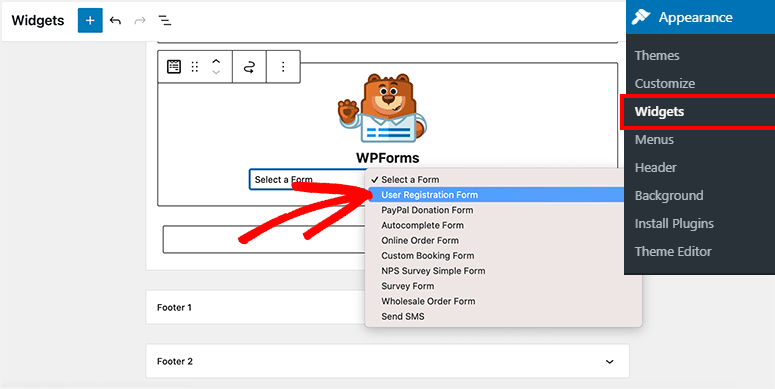Open the Select a Form dropdown
Viewport: 775px width, 389px height.
point(307,179)
